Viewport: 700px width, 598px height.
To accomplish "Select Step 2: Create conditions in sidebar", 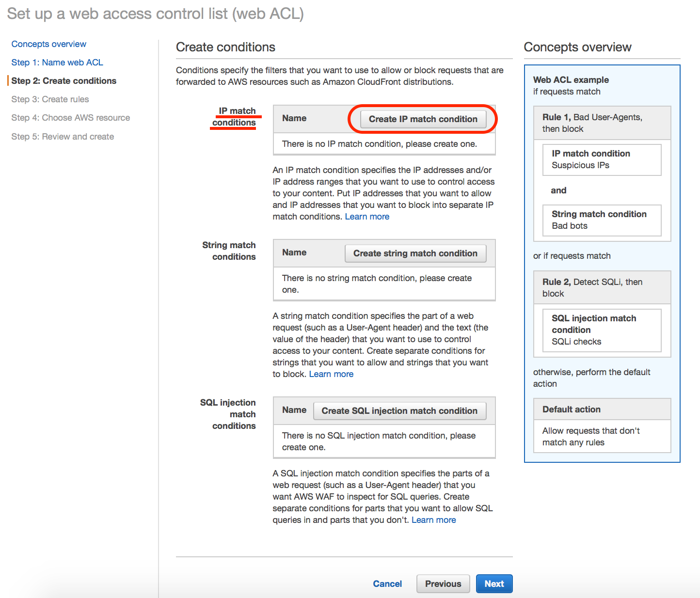I will point(64,80).
